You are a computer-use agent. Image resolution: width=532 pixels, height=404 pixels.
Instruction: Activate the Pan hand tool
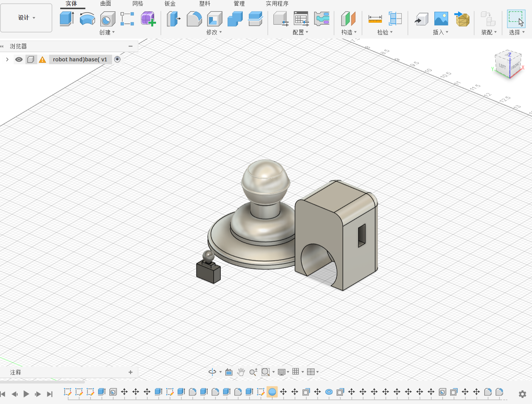pos(241,372)
